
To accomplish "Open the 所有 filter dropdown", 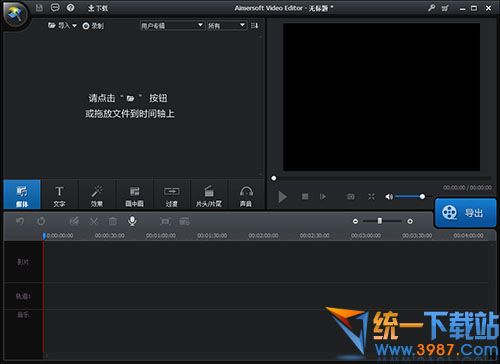I will pos(227,25).
